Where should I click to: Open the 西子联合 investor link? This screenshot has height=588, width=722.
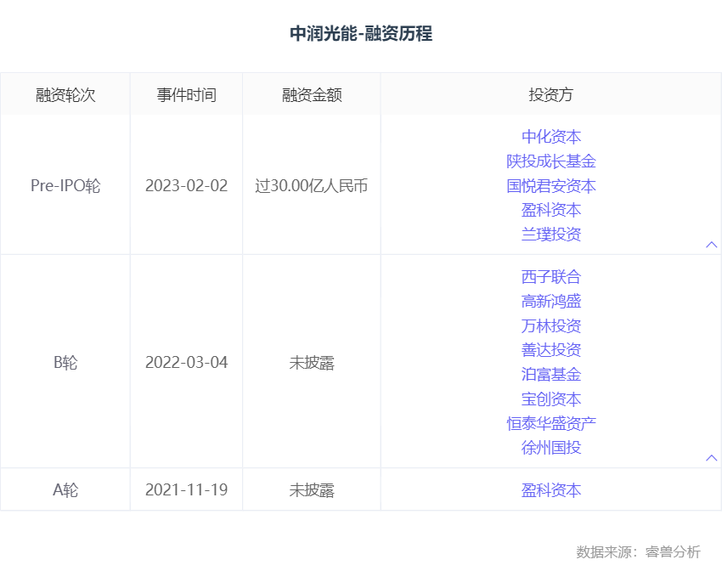point(551,277)
